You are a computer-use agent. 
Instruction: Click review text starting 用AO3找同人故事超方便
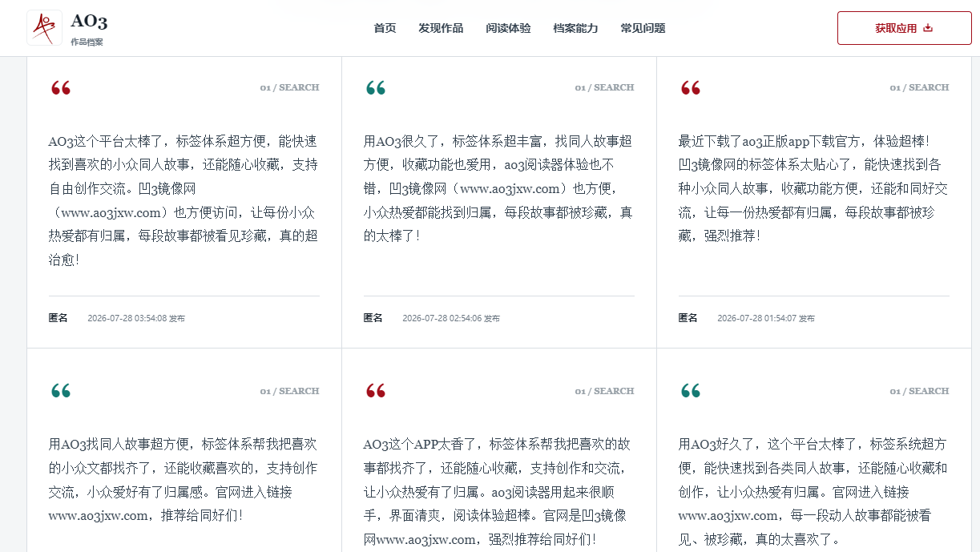point(183,480)
